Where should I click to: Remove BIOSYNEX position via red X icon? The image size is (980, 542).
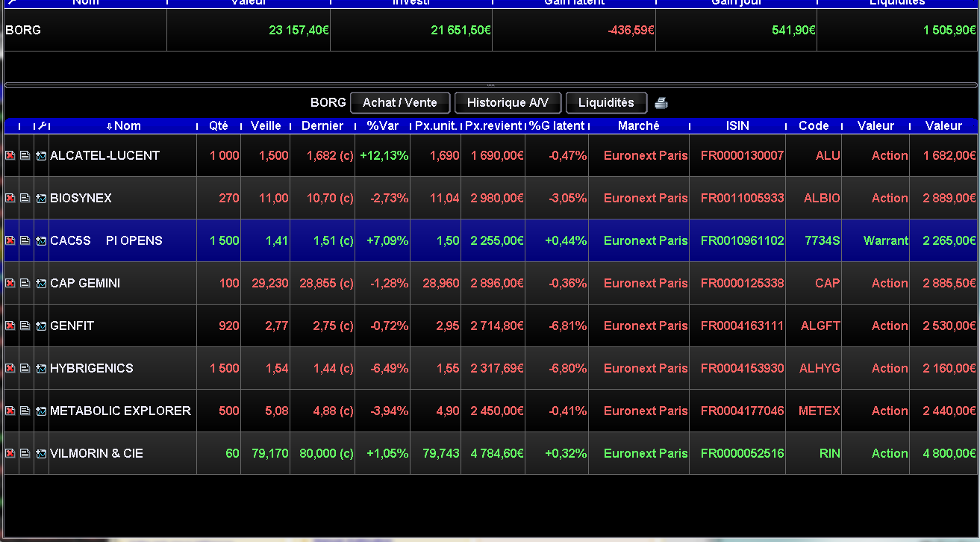10,198
